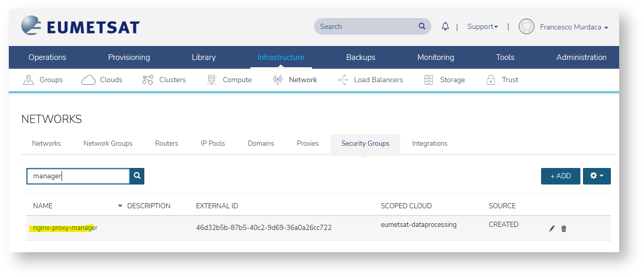This screenshot has height=277, width=644.
Task: Open the Clusters section
Action: [163, 80]
